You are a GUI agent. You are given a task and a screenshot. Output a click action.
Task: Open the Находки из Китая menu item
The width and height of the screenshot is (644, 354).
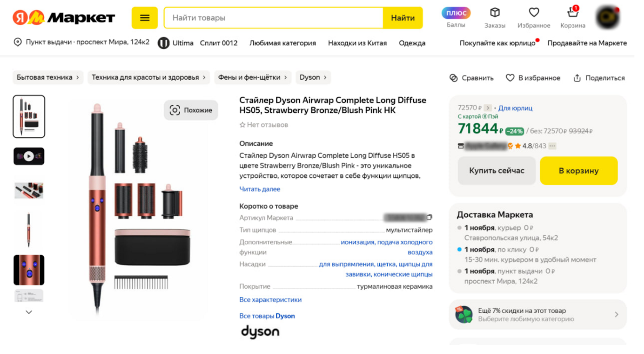[357, 43]
